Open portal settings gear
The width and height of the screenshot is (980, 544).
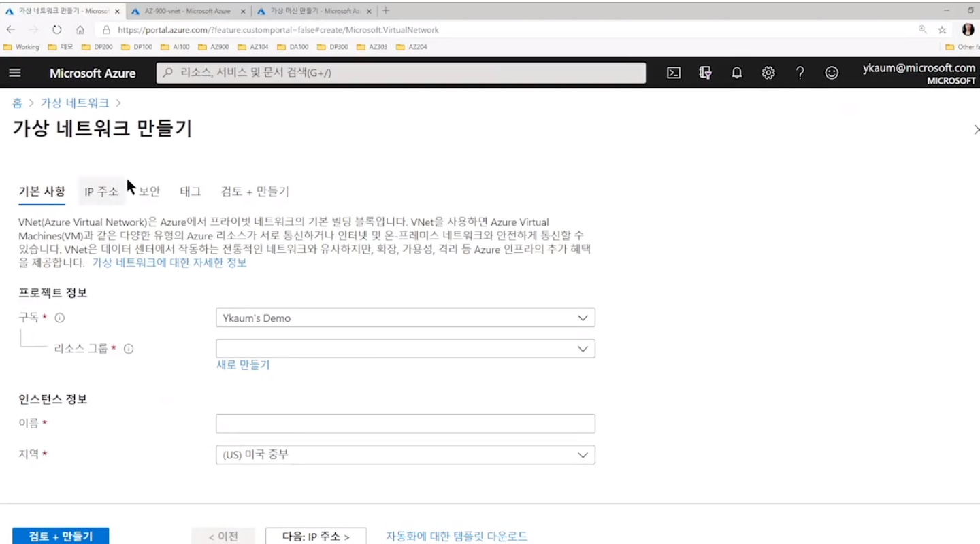coord(768,73)
